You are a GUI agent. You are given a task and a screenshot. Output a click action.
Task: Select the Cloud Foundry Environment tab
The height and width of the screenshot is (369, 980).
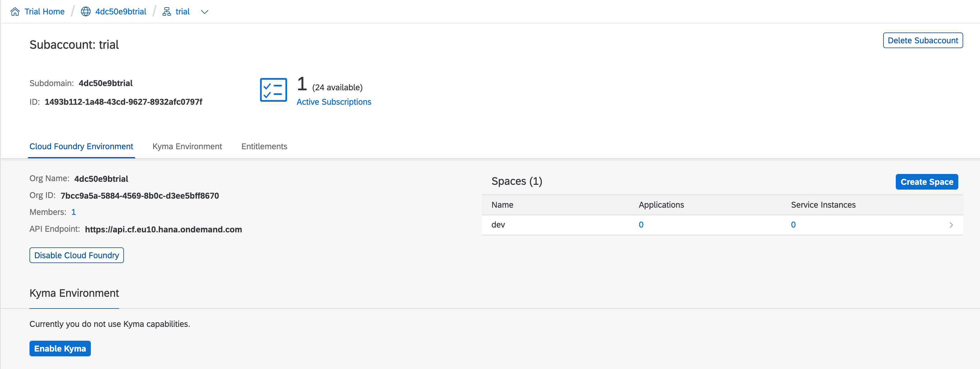click(x=81, y=146)
